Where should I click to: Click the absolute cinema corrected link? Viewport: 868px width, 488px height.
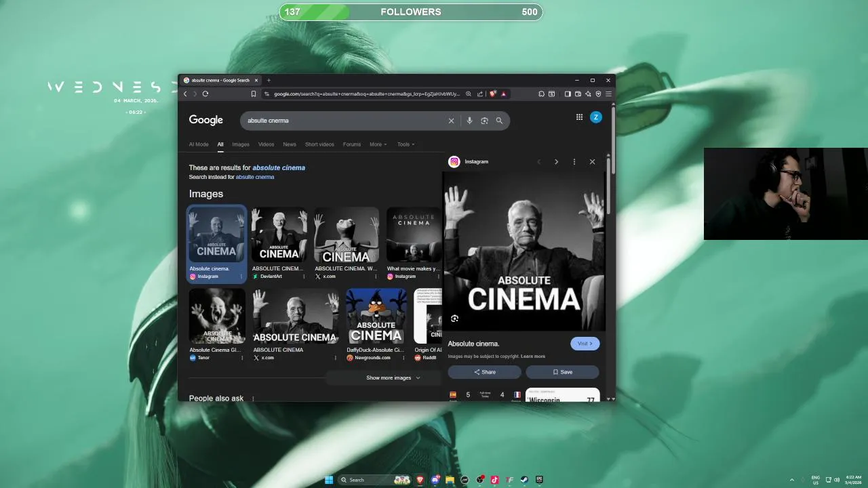tap(279, 167)
